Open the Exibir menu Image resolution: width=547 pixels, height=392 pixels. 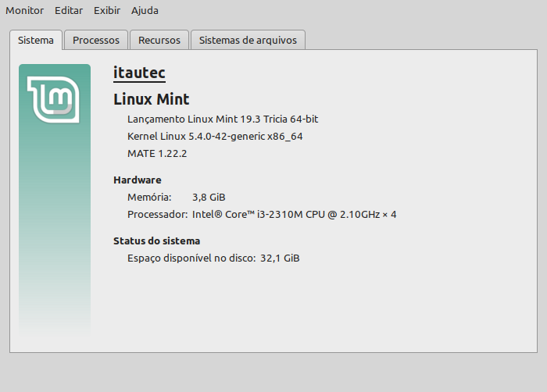click(107, 10)
